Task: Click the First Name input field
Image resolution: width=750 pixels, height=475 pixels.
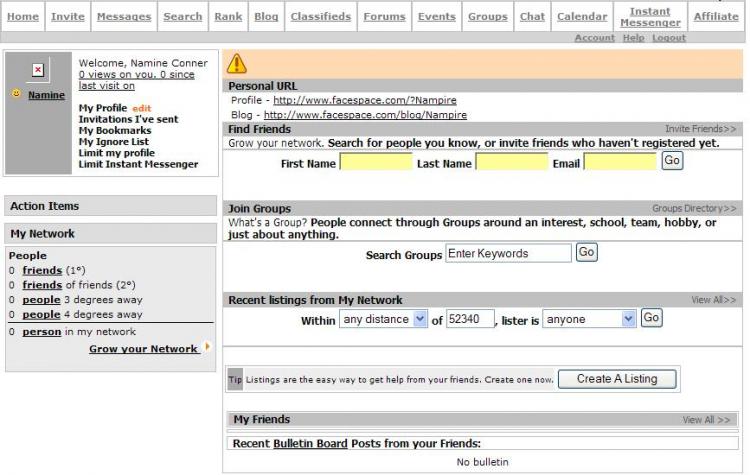Action: [x=376, y=162]
